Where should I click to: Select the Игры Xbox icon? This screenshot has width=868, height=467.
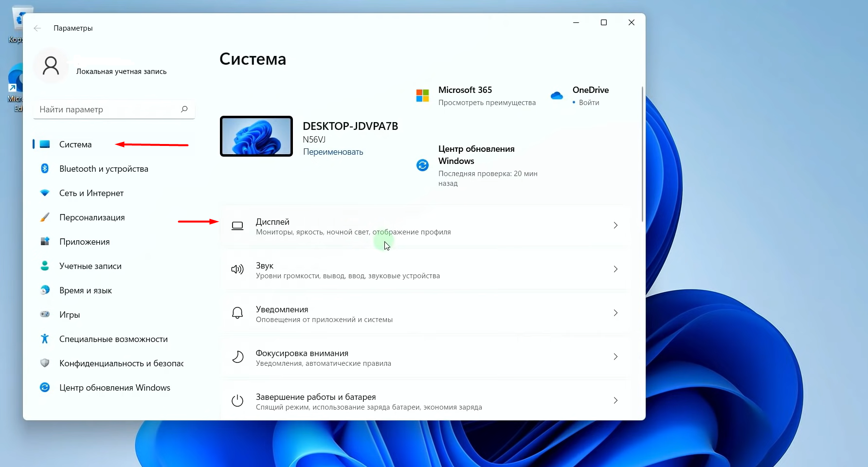click(44, 314)
